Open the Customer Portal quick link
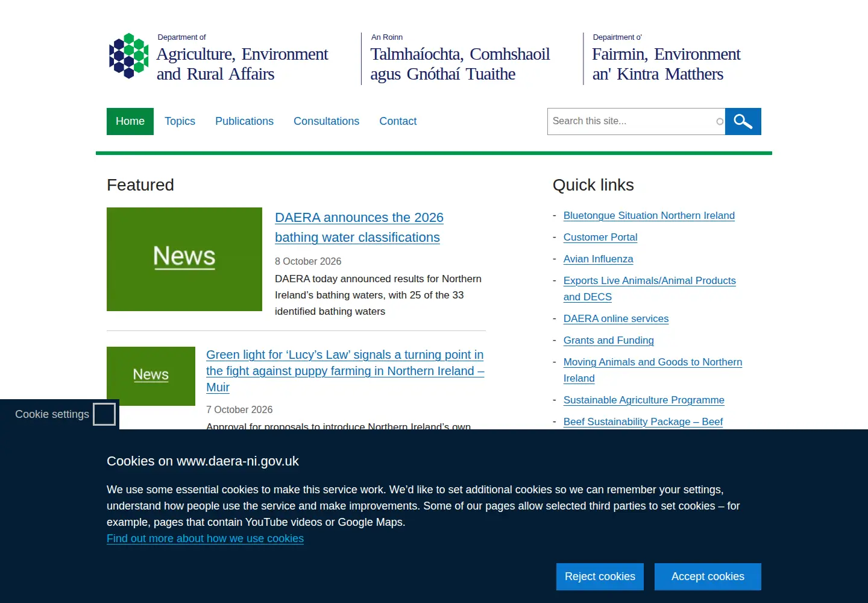The height and width of the screenshot is (603, 868). click(x=600, y=237)
